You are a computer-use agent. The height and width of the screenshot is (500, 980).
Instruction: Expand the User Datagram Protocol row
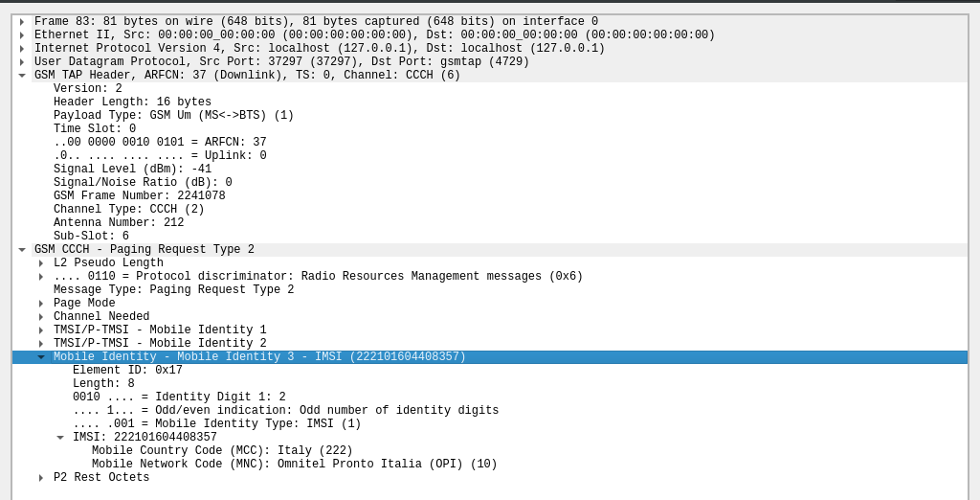[22, 62]
